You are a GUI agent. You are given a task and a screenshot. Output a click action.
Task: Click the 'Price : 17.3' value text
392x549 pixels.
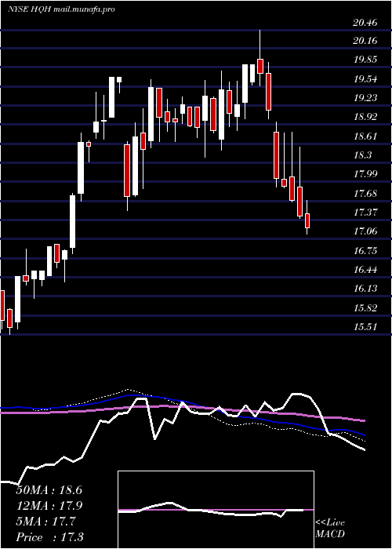pos(49,537)
